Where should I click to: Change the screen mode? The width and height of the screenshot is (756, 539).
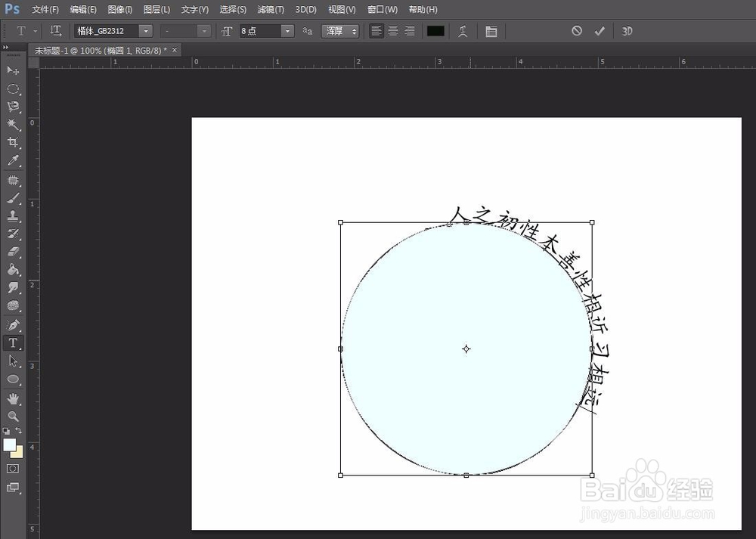click(x=13, y=488)
